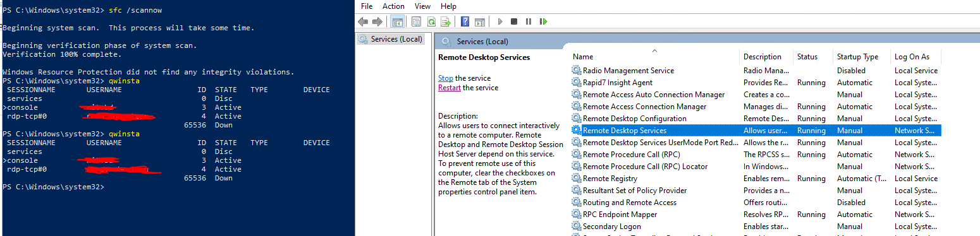Image resolution: width=980 pixels, height=236 pixels.
Task: Click gear icon of Remote Procedure Call (RPC) Locator
Action: click(576, 167)
